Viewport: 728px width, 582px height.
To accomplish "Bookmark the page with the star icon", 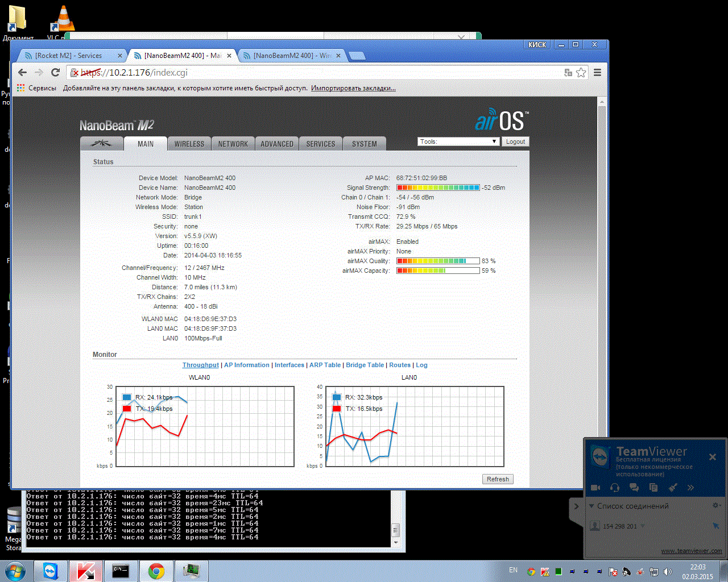I will point(581,72).
